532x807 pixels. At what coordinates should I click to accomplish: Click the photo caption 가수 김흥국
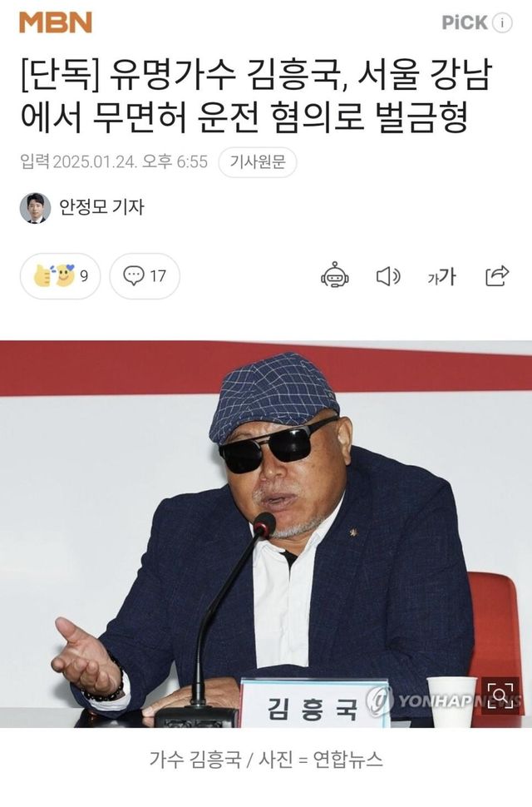tap(195, 759)
